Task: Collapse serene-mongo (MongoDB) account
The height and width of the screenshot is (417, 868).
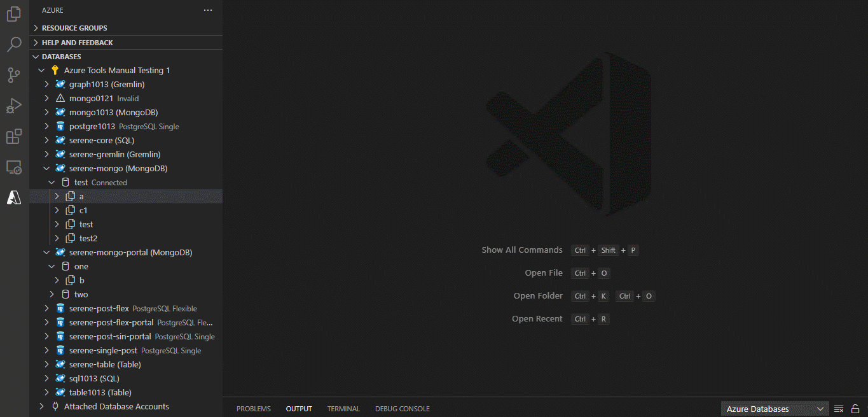Action: 46,168
